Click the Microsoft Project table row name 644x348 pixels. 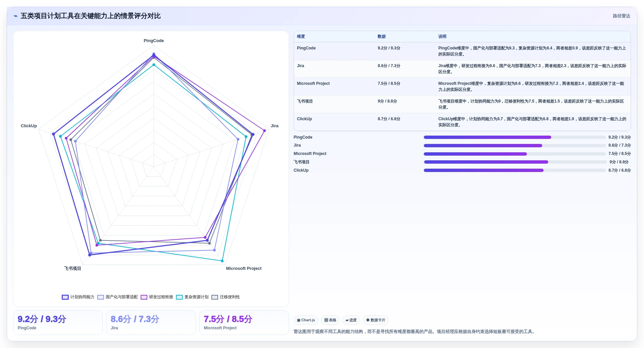(x=313, y=83)
